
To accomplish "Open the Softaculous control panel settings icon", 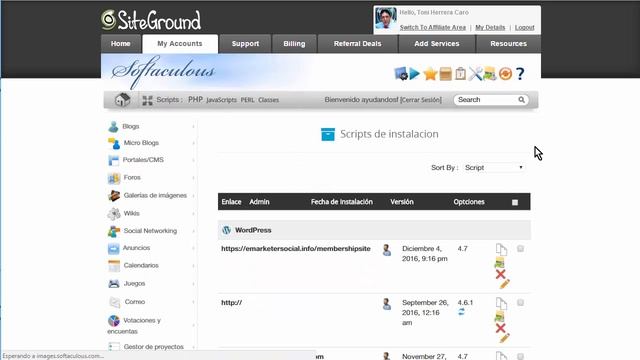I will click(401, 74).
